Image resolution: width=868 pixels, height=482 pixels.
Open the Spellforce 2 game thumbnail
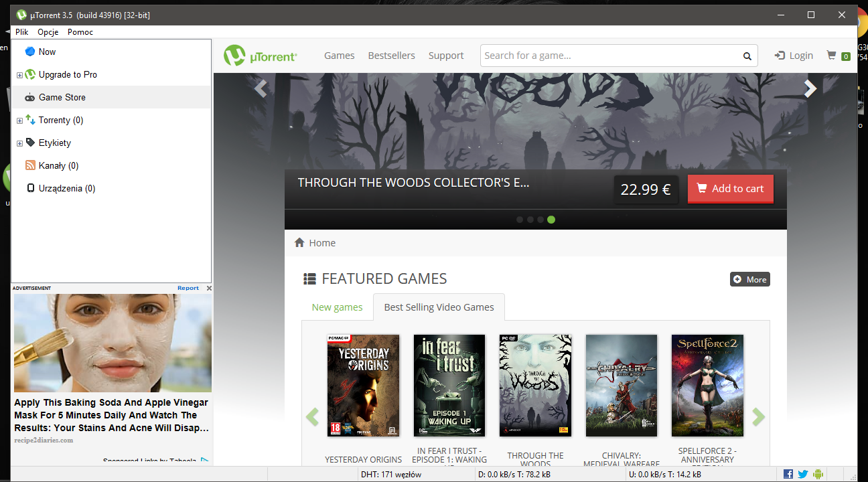[707, 386]
